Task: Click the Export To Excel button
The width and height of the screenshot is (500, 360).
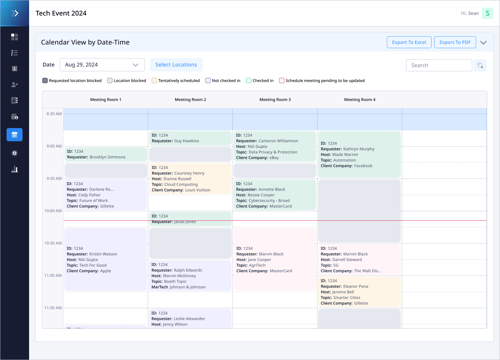Action: coord(409,42)
